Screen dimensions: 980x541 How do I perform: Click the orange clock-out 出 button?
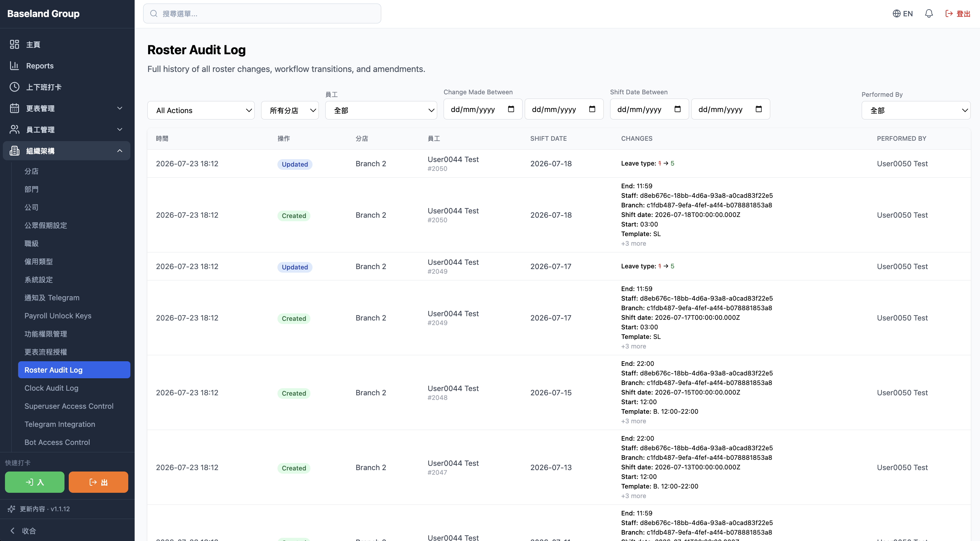tap(98, 483)
